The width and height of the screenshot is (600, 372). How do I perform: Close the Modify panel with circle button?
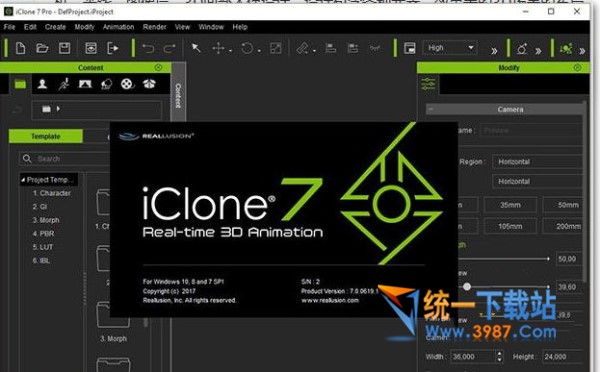pyautogui.click(x=577, y=68)
